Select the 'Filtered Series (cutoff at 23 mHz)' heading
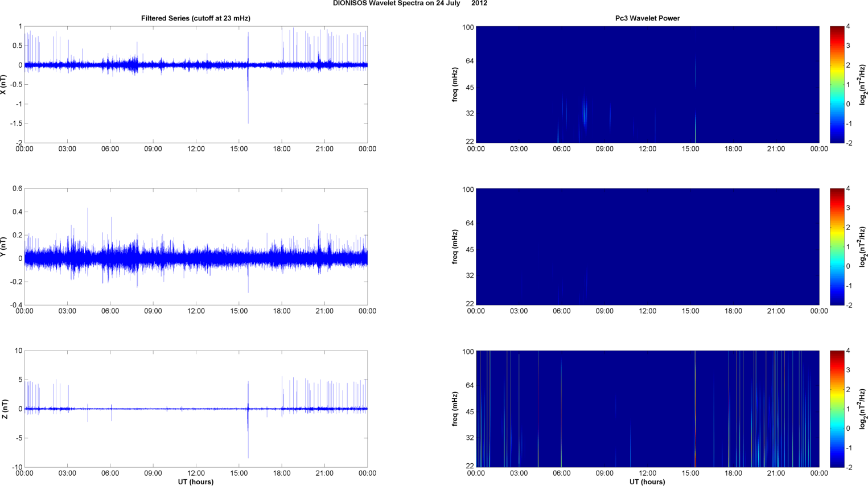This screenshot has height=486, width=868. 196,18
